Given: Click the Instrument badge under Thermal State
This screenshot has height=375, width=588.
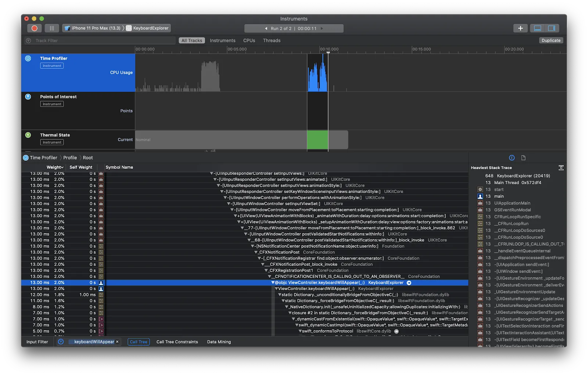Looking at the screenshot, I should click(x=52, y=142).
